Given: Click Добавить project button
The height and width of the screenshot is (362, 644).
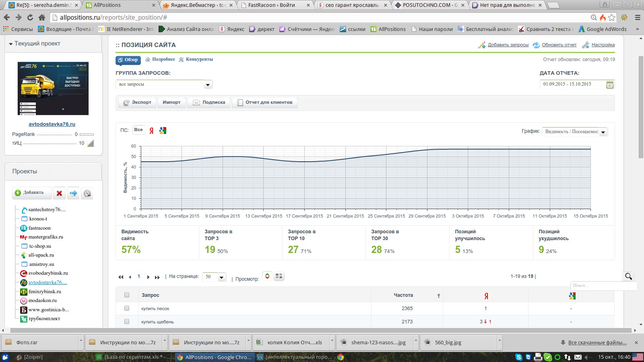Looking at the screenshot, I should click(32, 193).
